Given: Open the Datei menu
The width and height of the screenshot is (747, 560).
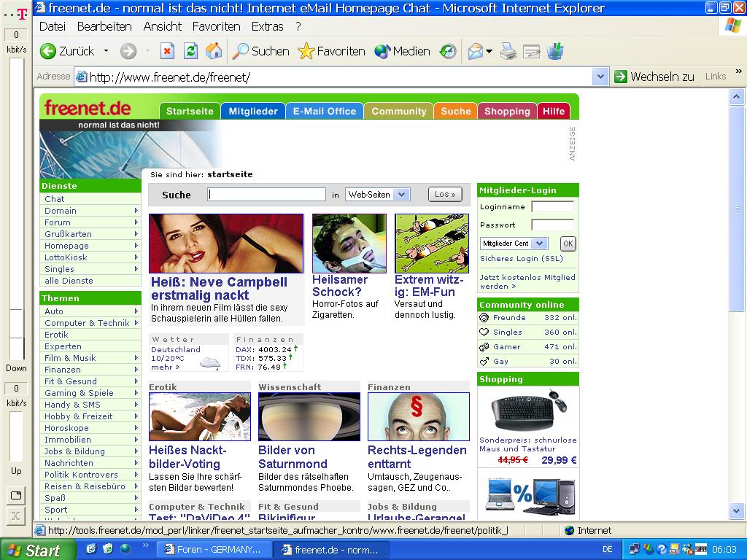Looking at the screenshot, I should click(53, 27).
